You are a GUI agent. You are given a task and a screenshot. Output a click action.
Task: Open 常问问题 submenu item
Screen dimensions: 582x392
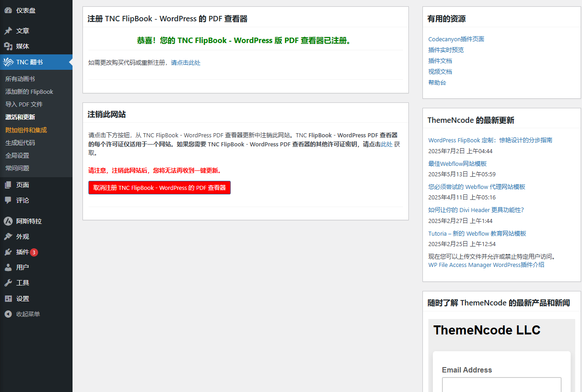pyautogui.click(x=17, y=168)
